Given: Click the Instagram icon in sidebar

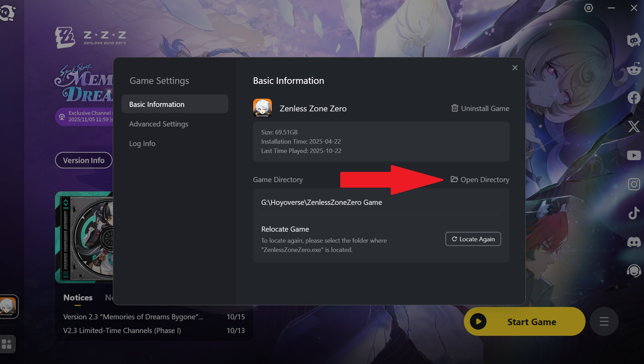Looking at the screenshot, I should (x=634, y=184).
